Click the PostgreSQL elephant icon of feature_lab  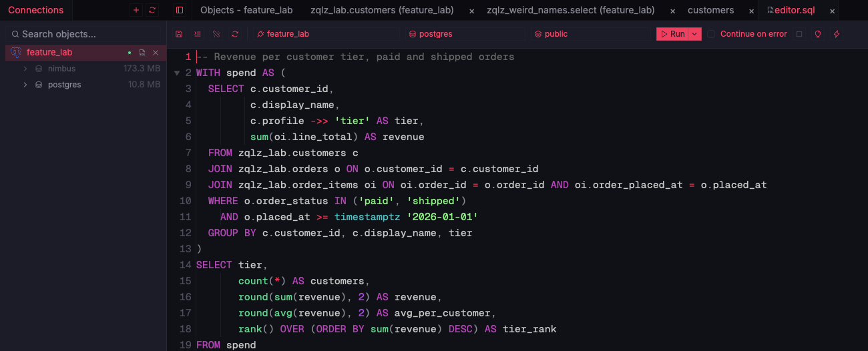tap(16, 52)
